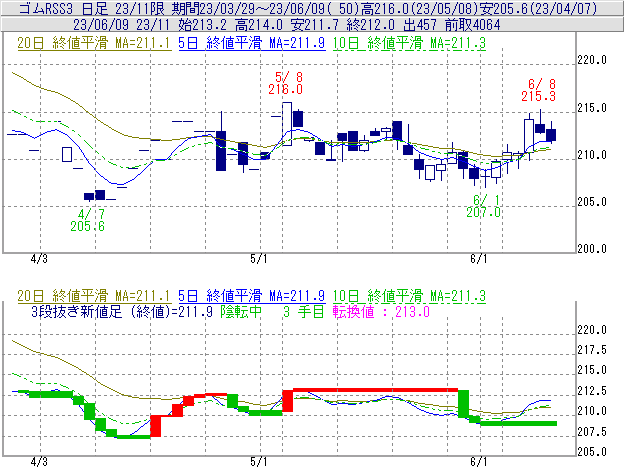Click the 4/3 date label under lower chart
Viewport: 624px width, 475px height.
pos(39,462)
